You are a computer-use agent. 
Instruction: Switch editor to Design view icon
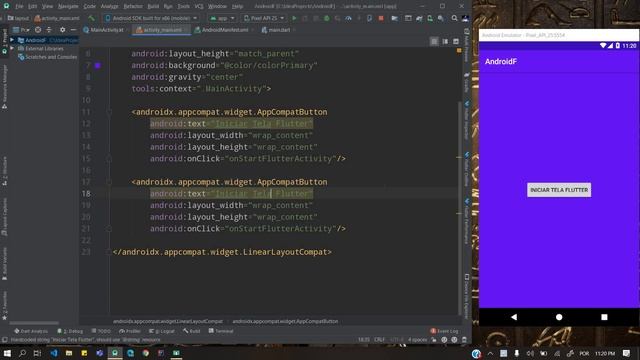[x=456, y=41]
